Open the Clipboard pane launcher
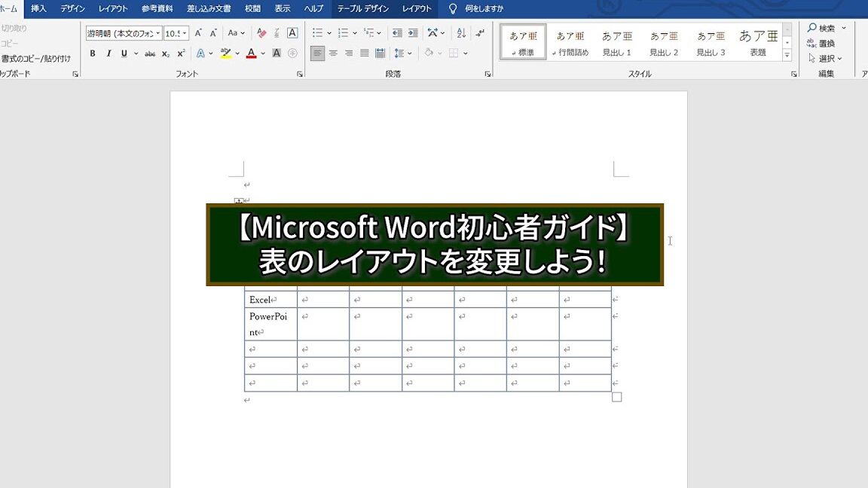This screenshot has width=868, height=488. point(75,74)
